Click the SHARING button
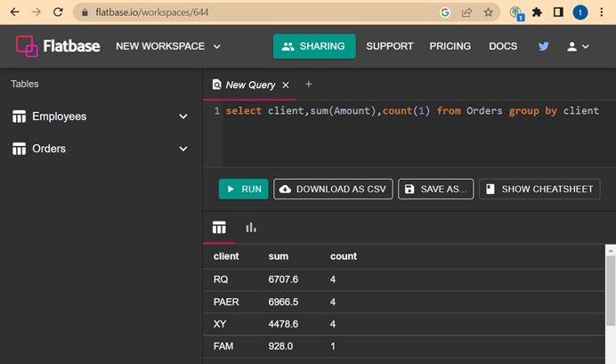 click(x=314, y=46)
